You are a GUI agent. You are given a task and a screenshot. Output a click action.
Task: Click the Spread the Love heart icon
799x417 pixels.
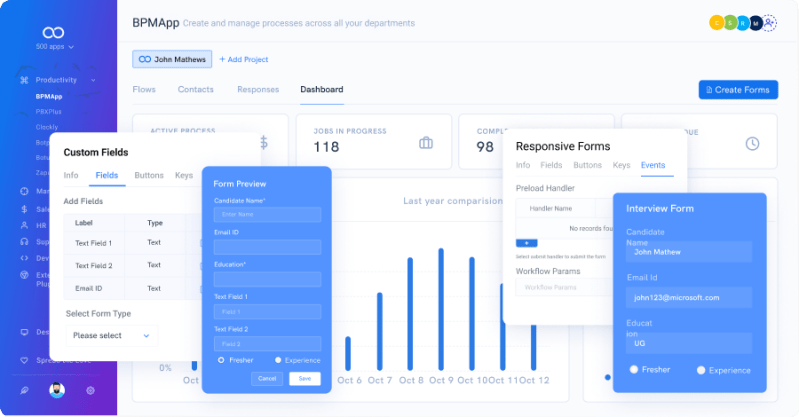click(x=24, y=360)
